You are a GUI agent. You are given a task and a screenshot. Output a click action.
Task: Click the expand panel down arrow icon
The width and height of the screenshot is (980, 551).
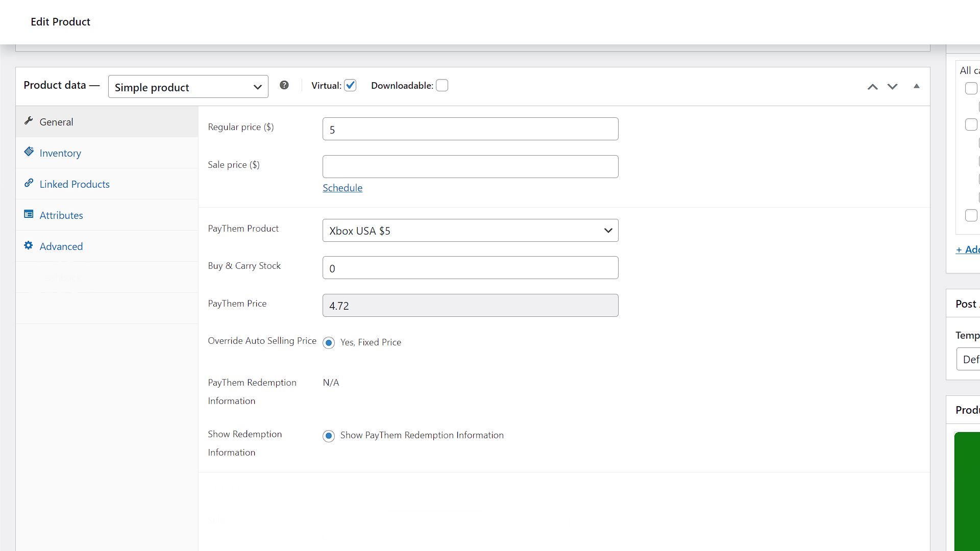point(893,85)
